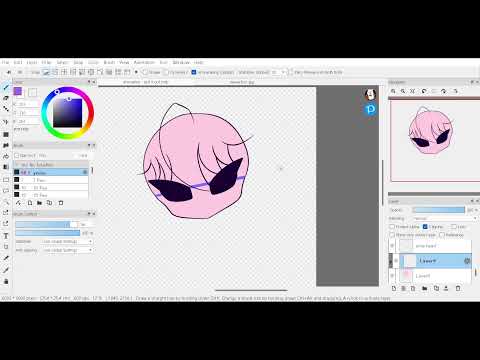Open selected brush settings gear

(85, 172)
